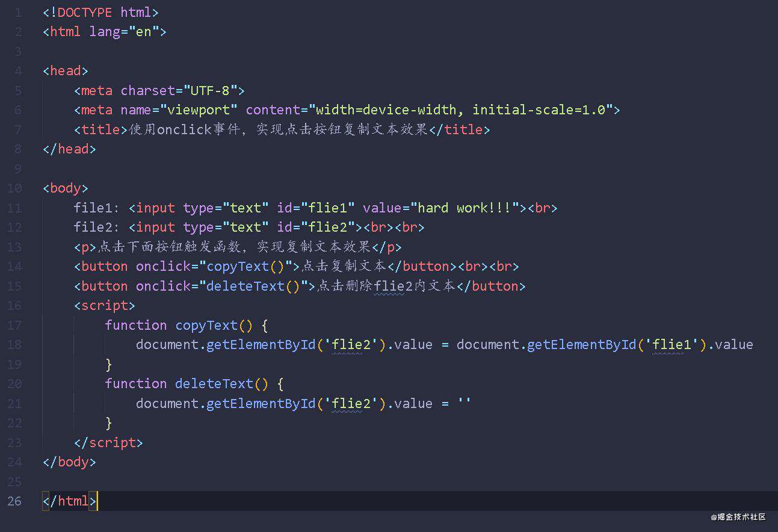The width and height of the screenshot is (778, 532).
Task: Click the closing </body> tag
Action: click(69, 462)
